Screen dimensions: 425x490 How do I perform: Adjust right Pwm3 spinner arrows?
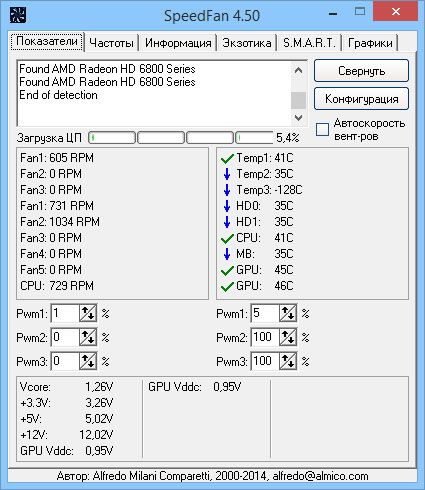288,361
